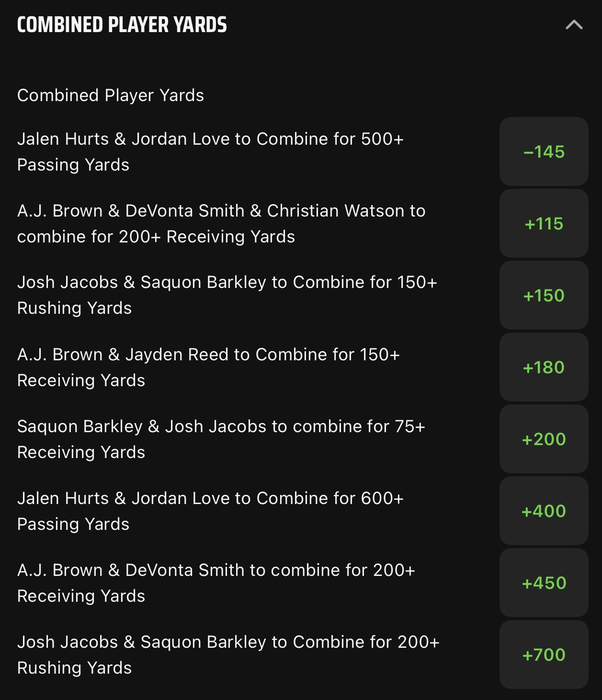
Task: Tap Brown & Jayden Reed 150+ Receiving text
Action: pos(208,367)
